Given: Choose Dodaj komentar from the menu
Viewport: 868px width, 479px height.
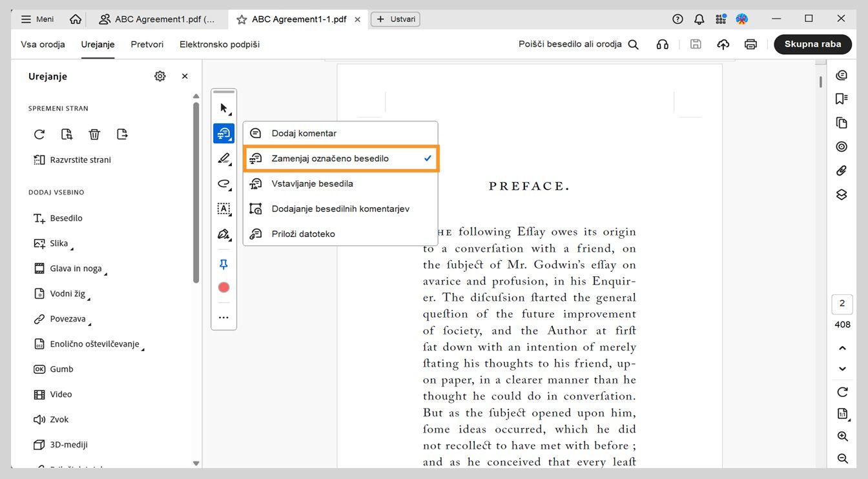Looking at the screenshot, I should click(341, 134).
